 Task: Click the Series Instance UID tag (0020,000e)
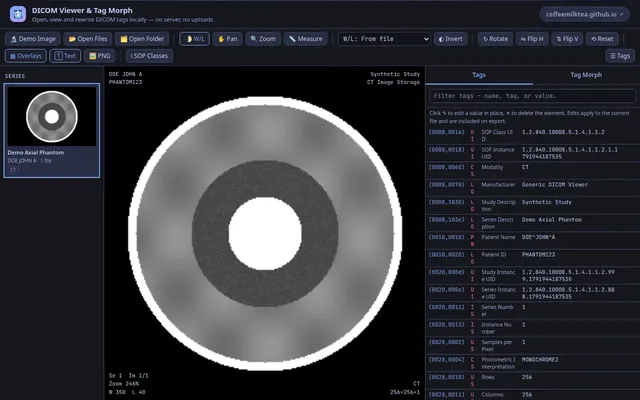(x=447, y=290)
